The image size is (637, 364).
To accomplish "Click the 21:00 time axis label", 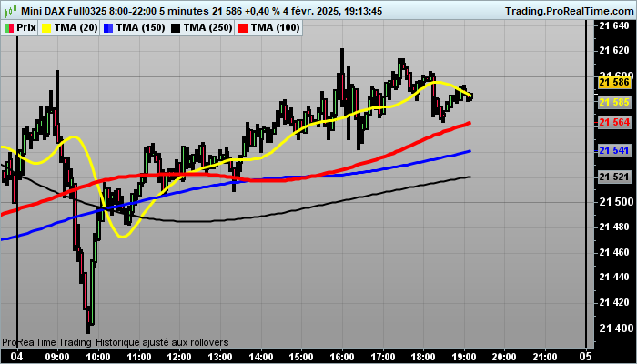I will point(545,356).
